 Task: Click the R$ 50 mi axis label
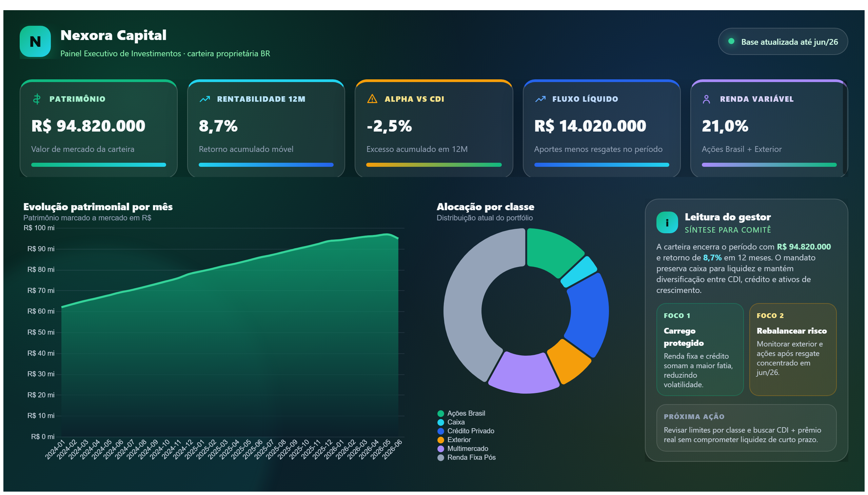41,332
